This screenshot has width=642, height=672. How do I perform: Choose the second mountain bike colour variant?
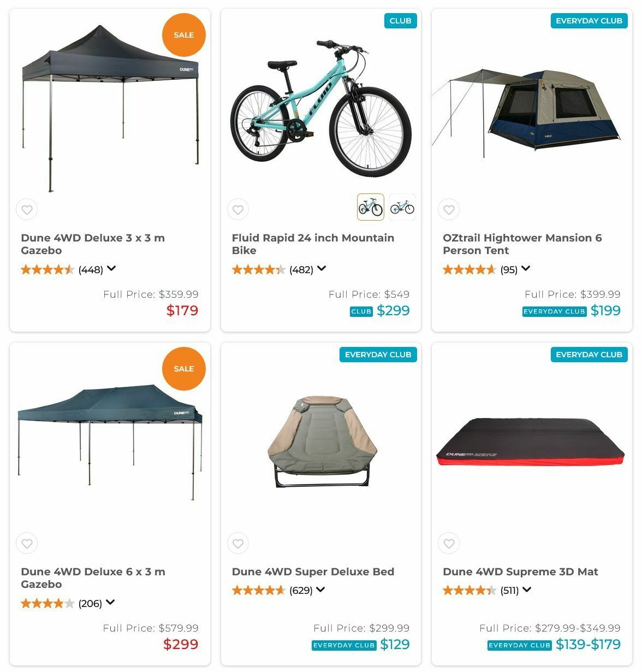pyautogui.click(x=402, y=207)
